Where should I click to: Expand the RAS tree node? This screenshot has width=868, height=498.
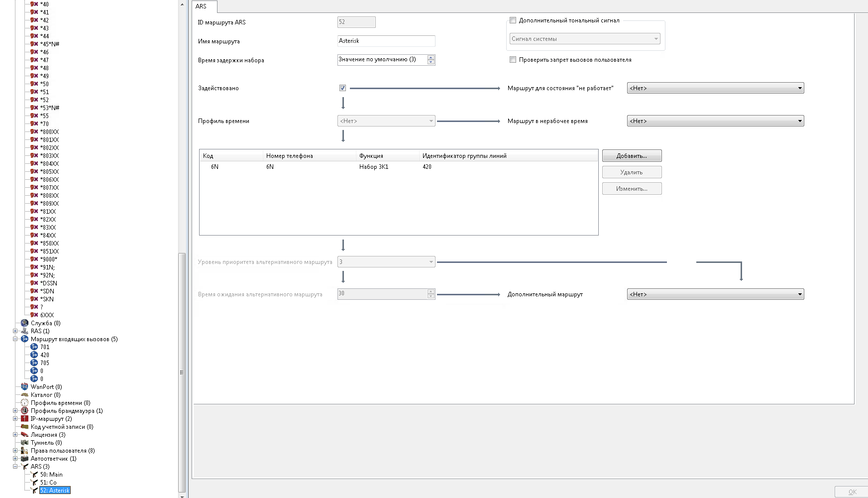pos(15,331)
